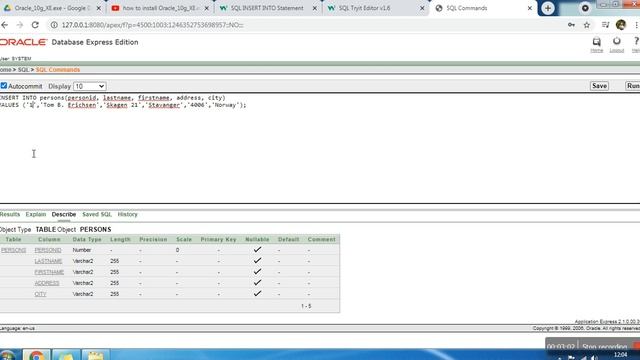Close the Oracle_10g_XE.exe Google tab
Viewport: 640px width, 360px height.
point(98,8)
